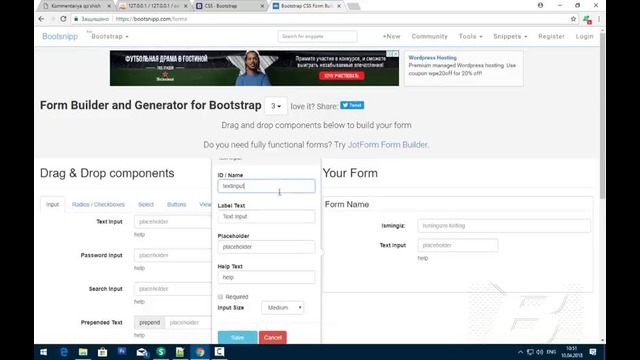
Task: Open the JotForm Form Builder link
Action: tap(387, 145)
